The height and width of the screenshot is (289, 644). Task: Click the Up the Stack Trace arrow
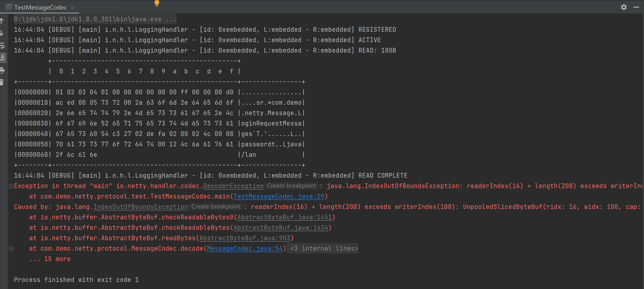(2, 21)
